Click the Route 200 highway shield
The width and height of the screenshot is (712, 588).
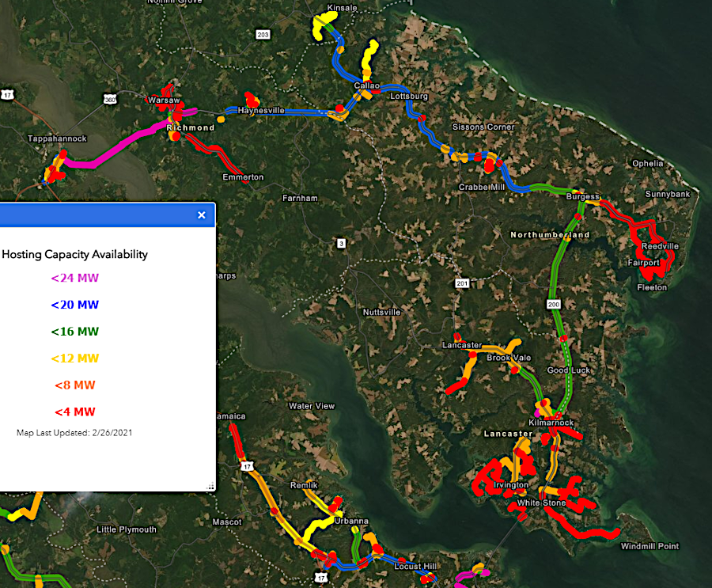553,304
